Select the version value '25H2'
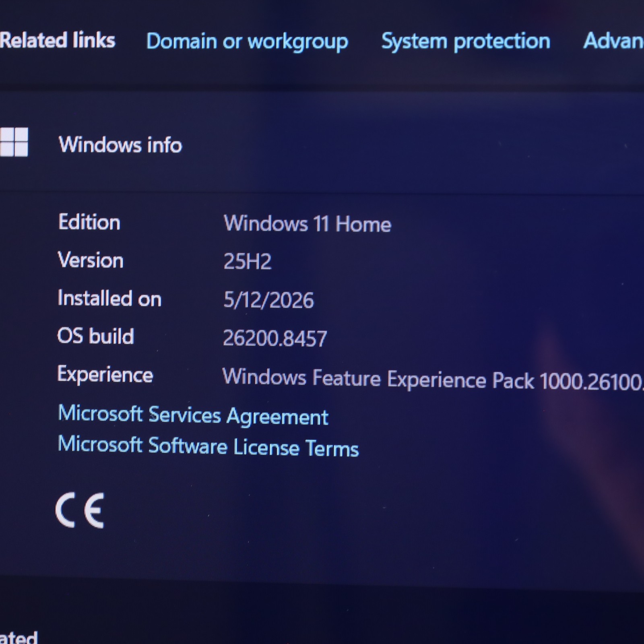The height and width of the screenshot is (644, 644). pyautogui.click(x=248, y=262)
